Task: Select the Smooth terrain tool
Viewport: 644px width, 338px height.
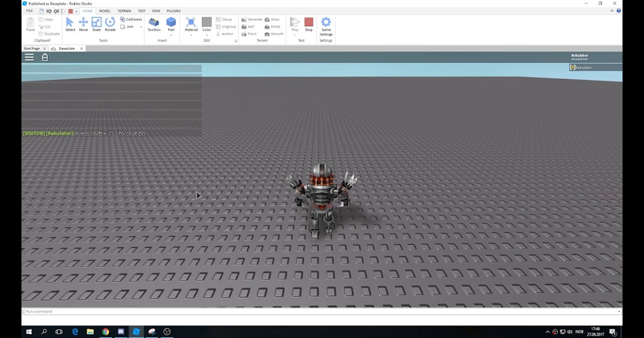Action: (274, 34)
